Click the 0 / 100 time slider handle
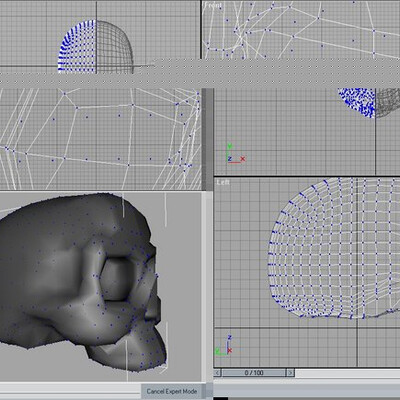400x400 pixels. (254, 372)
